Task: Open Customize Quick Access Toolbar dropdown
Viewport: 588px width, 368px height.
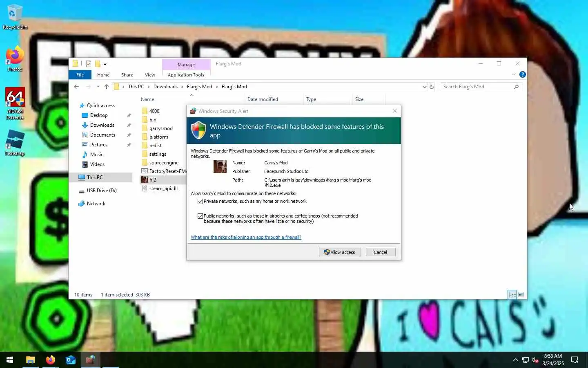Action: pyautogui.click(x=105, y=64)
